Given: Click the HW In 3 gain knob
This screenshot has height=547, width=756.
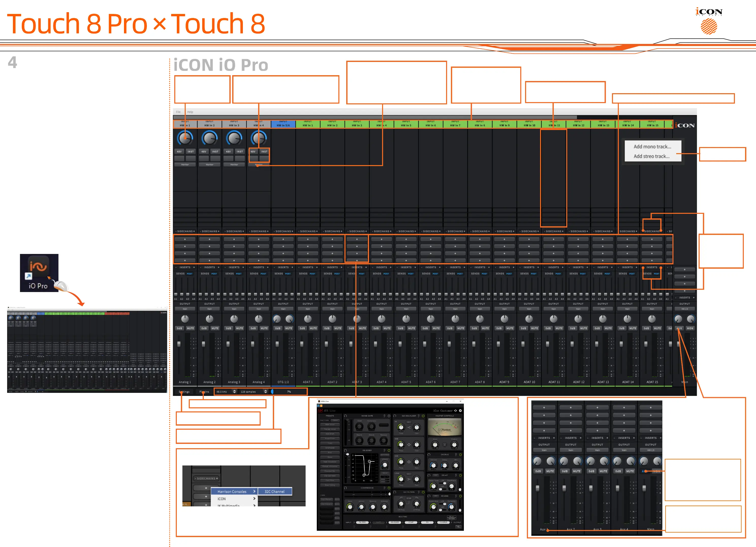Looking at the screenshot, I should click(x=234, y=138).
